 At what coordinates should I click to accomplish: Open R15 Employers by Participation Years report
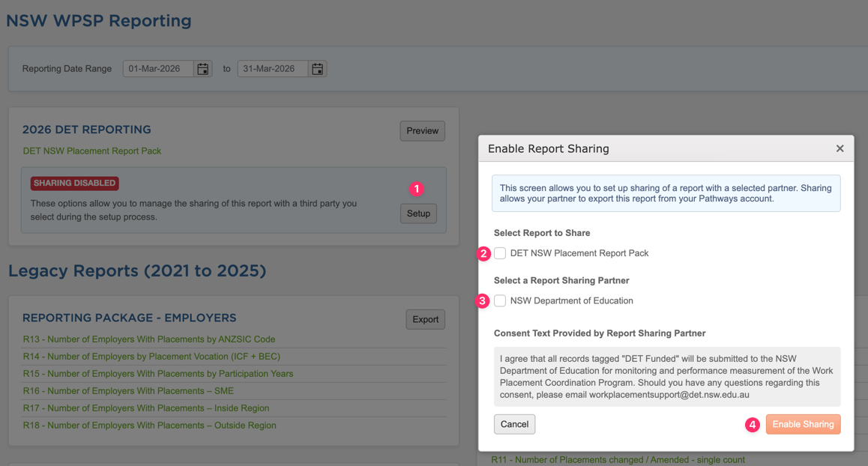[158, 374]
